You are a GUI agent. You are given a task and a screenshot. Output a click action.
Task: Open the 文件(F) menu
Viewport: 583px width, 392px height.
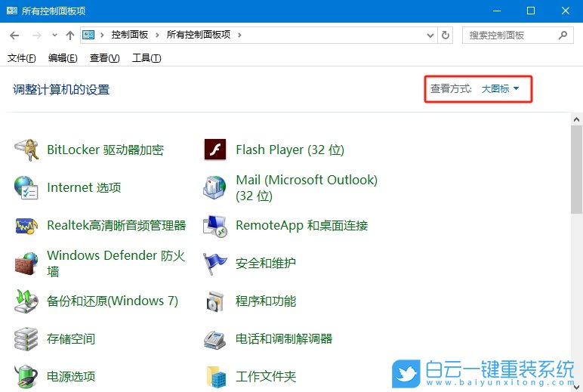click(x=22, y=58)
